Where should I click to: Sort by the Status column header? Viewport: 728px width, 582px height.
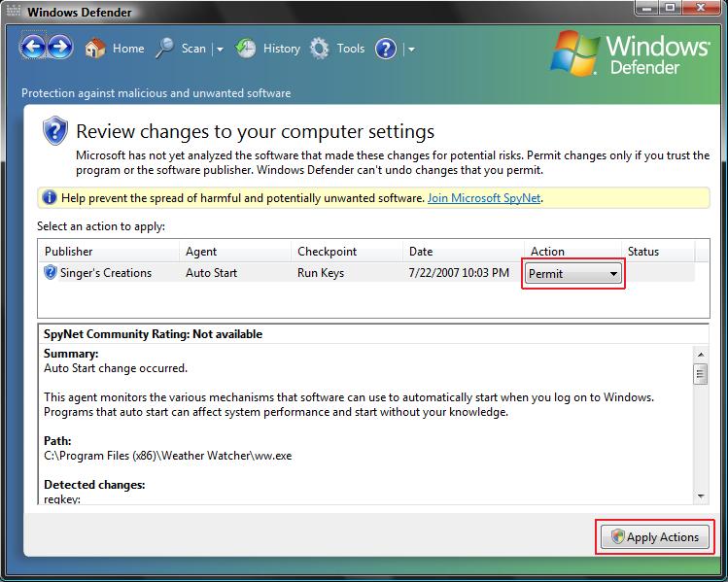[658, 251]
